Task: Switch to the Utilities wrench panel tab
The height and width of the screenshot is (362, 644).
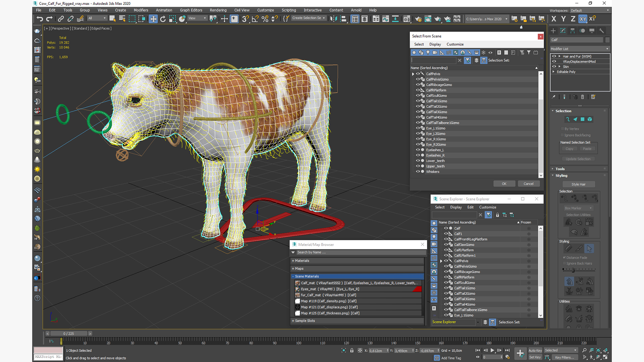Action: (602, 31)
